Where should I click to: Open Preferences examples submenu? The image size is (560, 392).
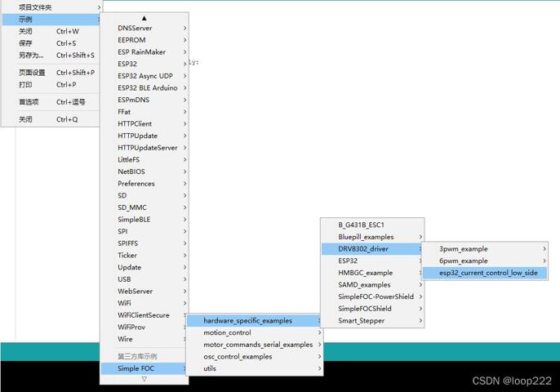point(144,184)
